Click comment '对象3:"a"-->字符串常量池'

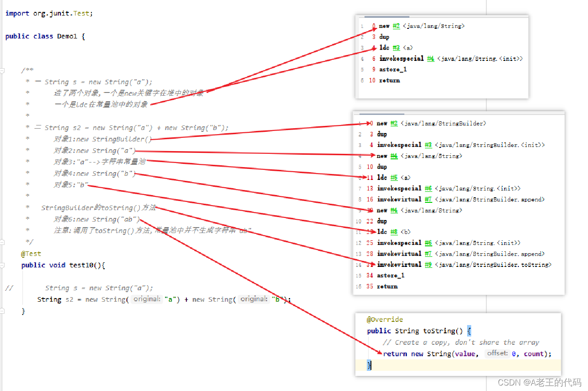pyautogui.click(x=99, y=162)
